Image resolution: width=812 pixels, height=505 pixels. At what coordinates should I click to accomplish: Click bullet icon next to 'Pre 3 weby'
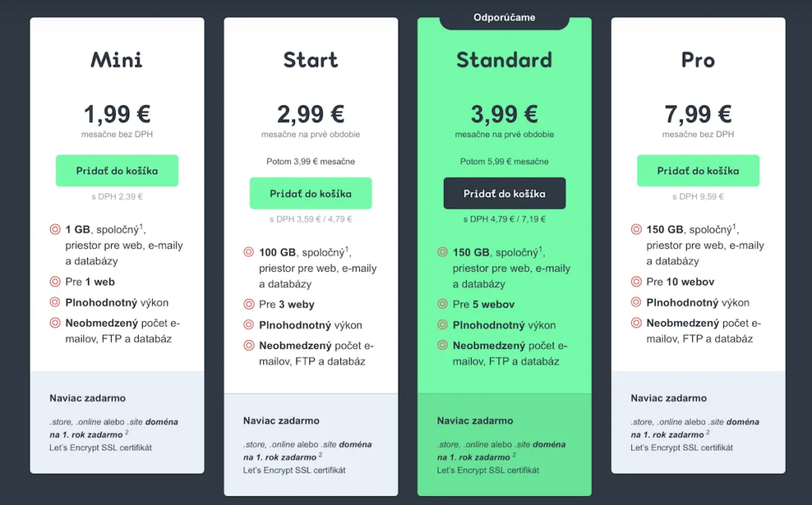coord(248,304)
